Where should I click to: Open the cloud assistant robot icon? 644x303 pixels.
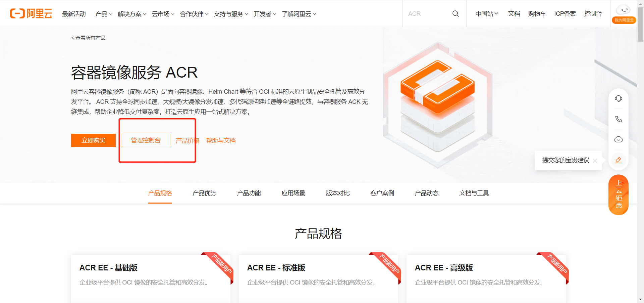[x=619, y=140]
